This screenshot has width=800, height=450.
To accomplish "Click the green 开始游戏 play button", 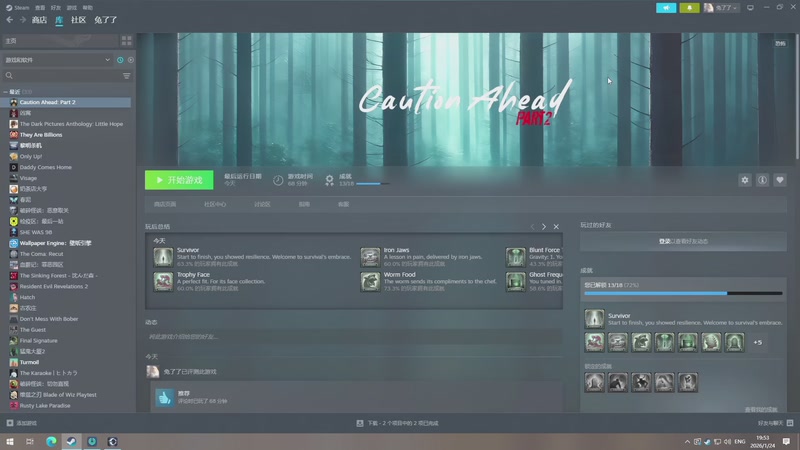I will point(179,180).
